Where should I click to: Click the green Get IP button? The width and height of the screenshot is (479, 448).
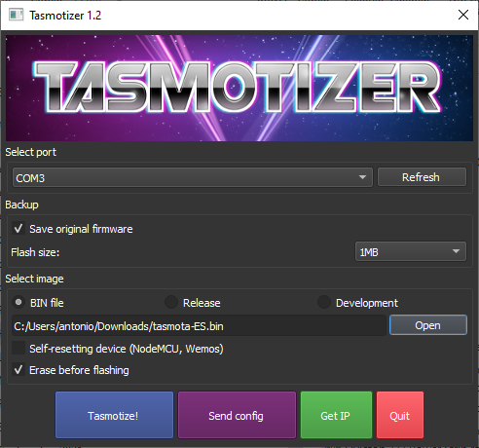(x=336, y=415)
